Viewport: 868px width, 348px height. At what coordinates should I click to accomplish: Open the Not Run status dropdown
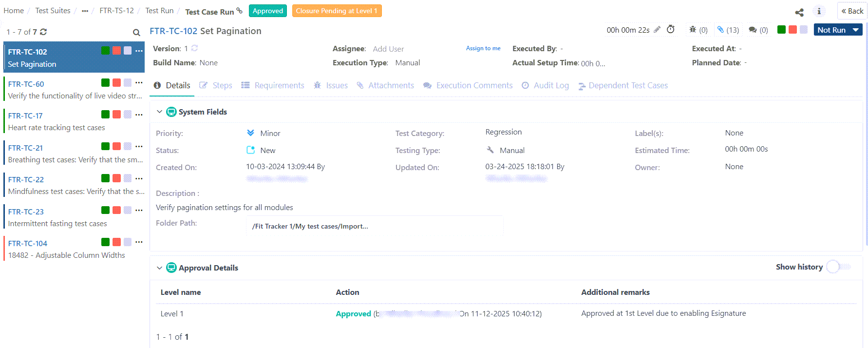pos(837,30)
